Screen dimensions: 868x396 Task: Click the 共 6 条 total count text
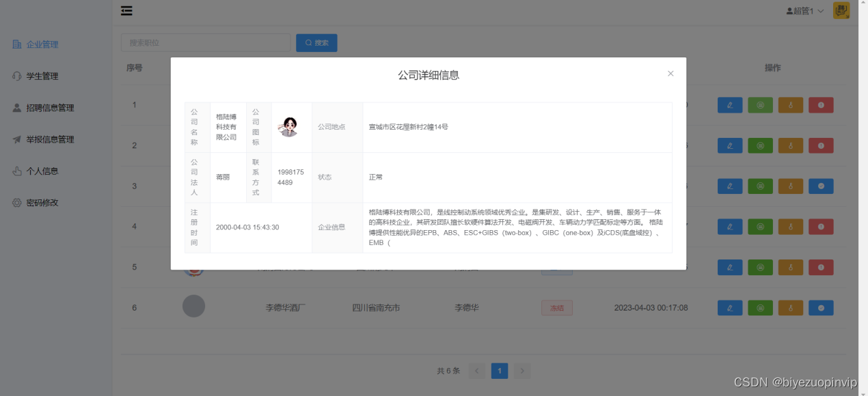[x=449, y=371]
